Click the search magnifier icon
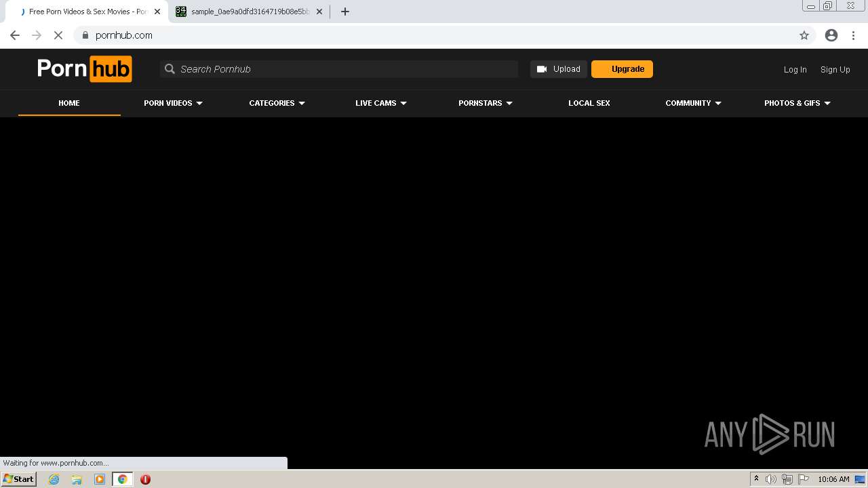868x488 pixels. (x=170, y=69)
